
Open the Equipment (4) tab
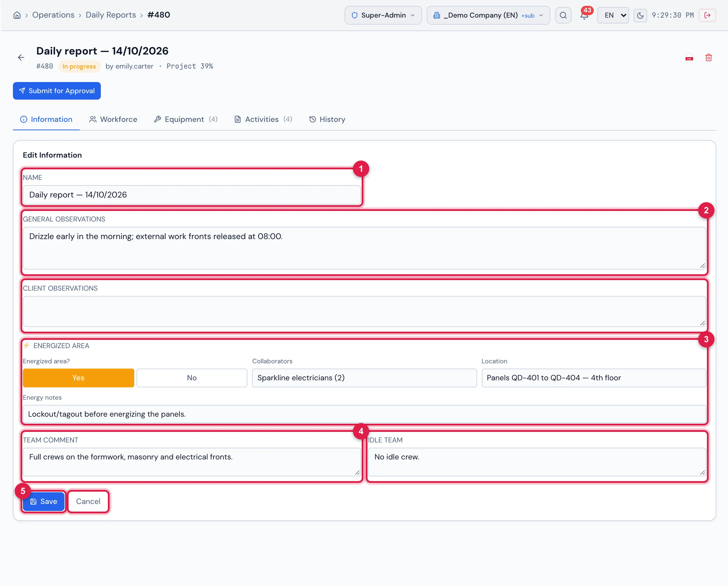pos(186,119)
